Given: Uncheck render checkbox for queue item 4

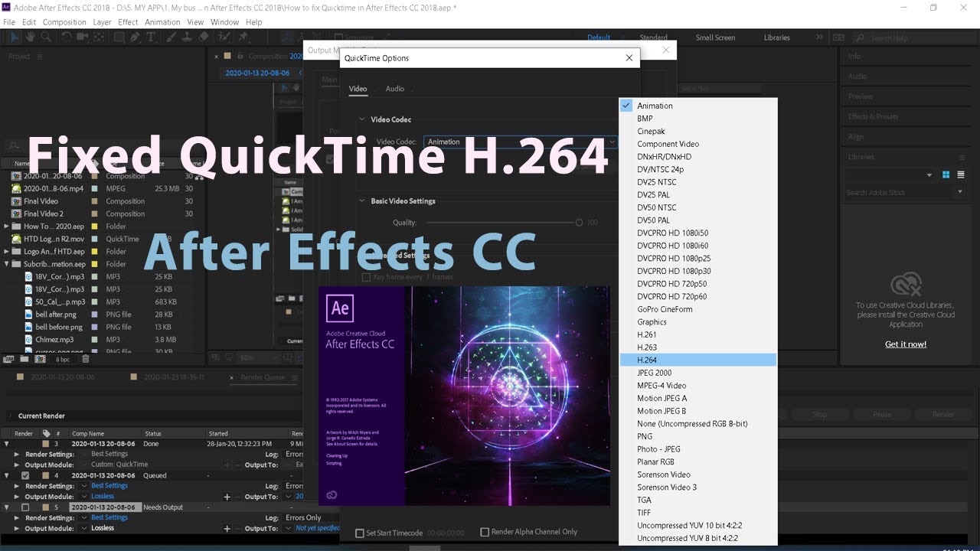Looking at the screenshot, I should (x=25, y=475).
